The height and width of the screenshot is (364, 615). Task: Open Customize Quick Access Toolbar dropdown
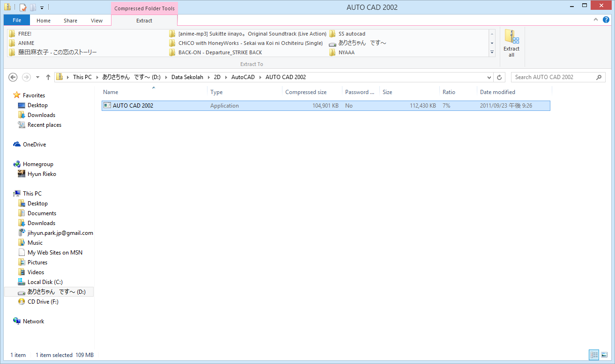pyautogui.click(x=42, y=8)
